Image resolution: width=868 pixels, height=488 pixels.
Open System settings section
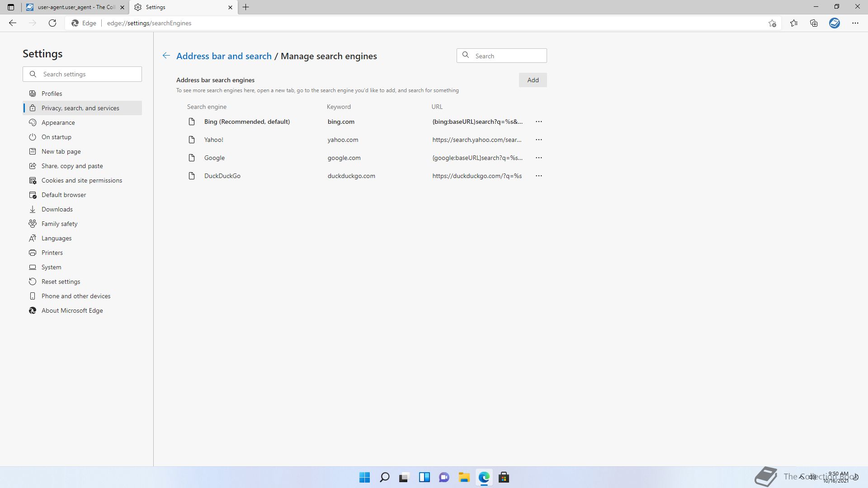(x=82, y=267)
